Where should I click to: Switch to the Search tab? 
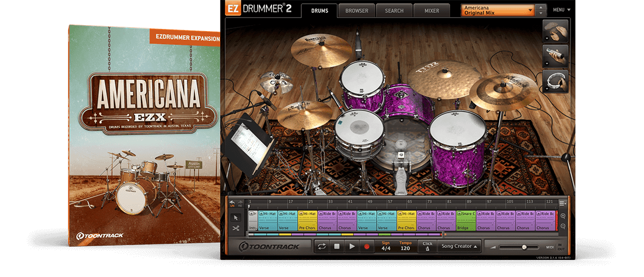click(394, 11)
